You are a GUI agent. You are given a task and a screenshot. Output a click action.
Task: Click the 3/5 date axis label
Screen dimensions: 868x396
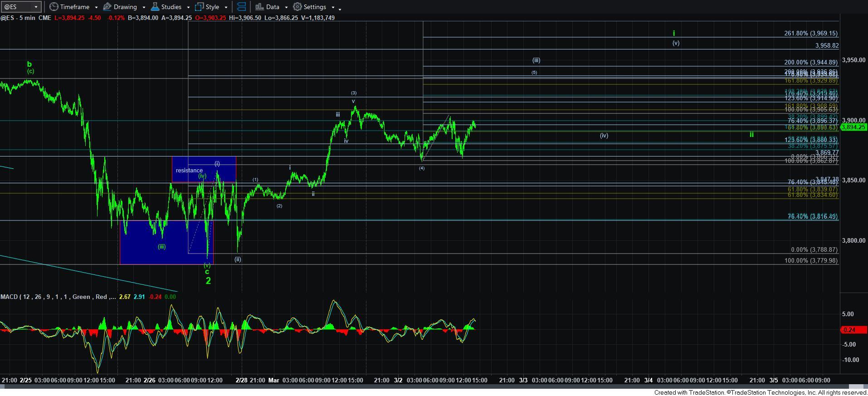click(774, 380)
